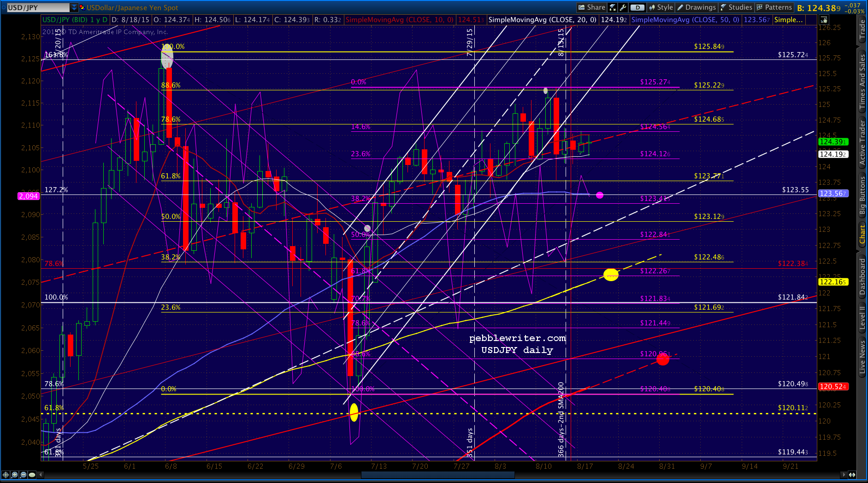Click the USDollar/Japanese Yen Spot title
This screenshot has height=483, width=868.
point(132,7)
